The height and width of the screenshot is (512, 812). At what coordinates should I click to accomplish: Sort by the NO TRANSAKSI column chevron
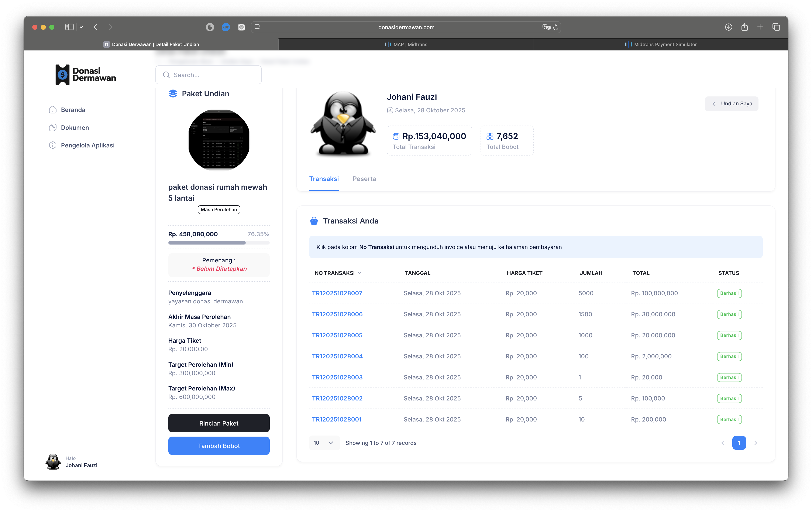point(359,273)
